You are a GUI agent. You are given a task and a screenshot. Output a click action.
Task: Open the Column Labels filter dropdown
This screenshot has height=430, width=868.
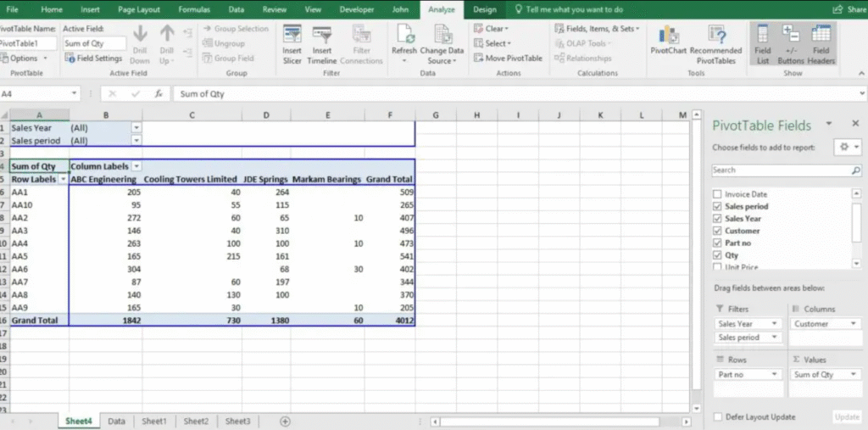[x=136, y=166]
